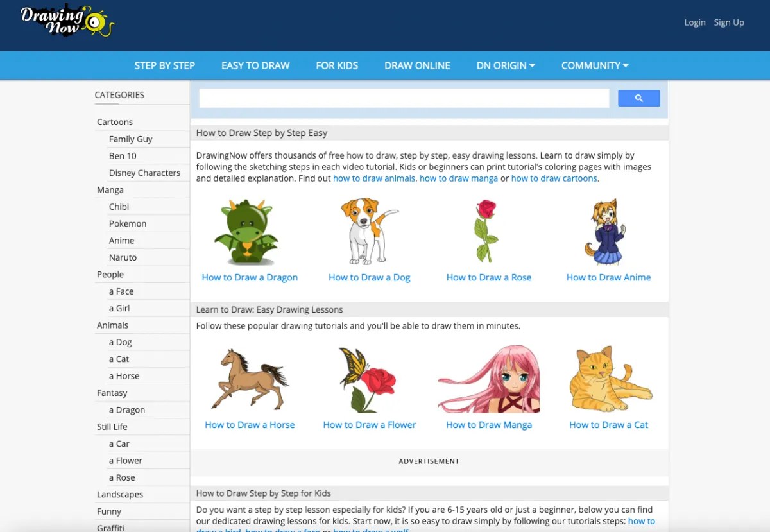Click 'How to Draw Manga' link
This screenshot has height=532, width=770.
pyautogui.click(x=489, y=425)
